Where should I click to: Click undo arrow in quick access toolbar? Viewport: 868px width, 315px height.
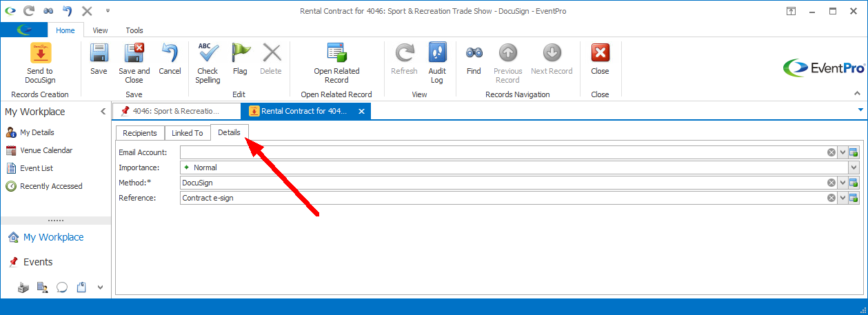[67, 11]
